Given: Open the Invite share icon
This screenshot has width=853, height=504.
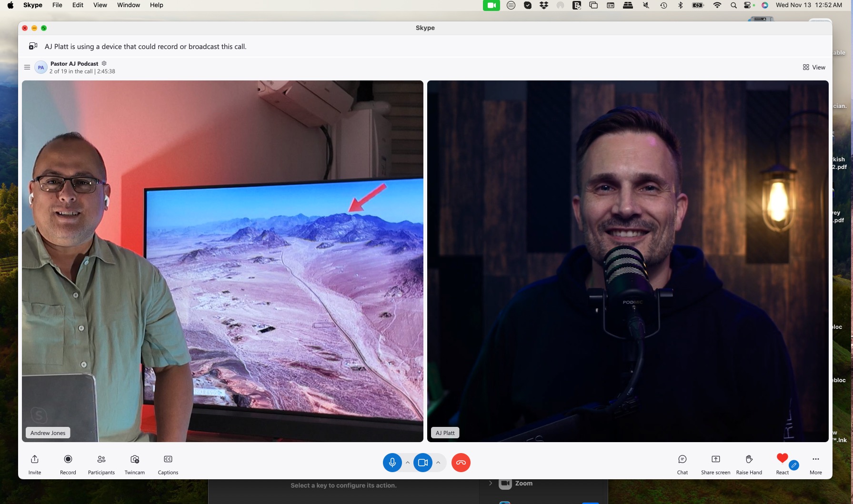Looking at the screenshot, I should [x=35, y=459].
